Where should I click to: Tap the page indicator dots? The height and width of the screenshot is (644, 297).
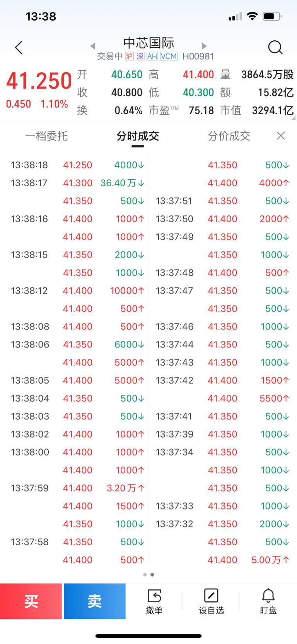[148, 575]
